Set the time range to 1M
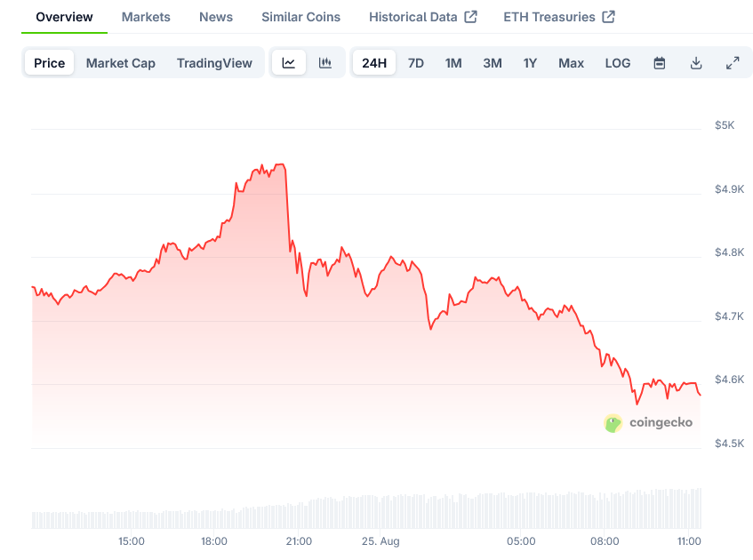The width and height of the screenshot is (753, 560). [453, 63]
